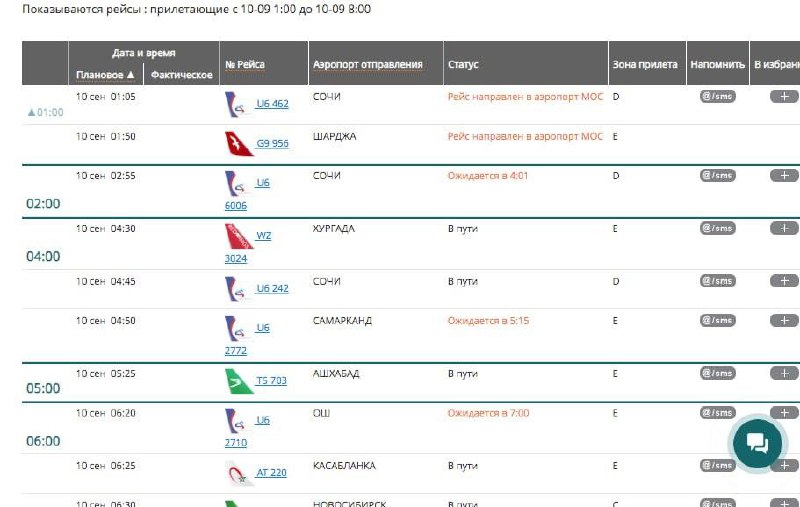Click the SMS reminder icon for U6 462
The image size is (800, 507).
(717, 96)
